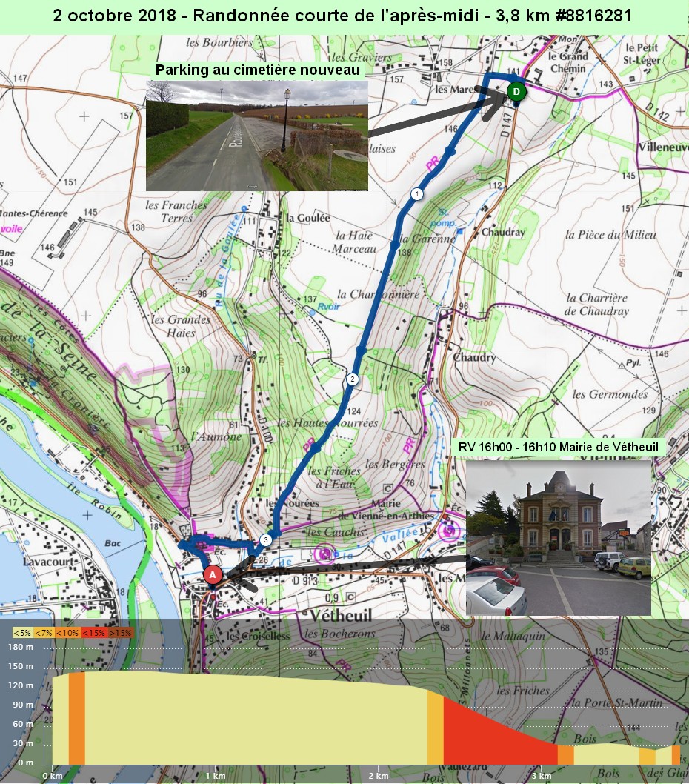
Task: Click the 'les Franches Terres' label
Action: [176, 211]
